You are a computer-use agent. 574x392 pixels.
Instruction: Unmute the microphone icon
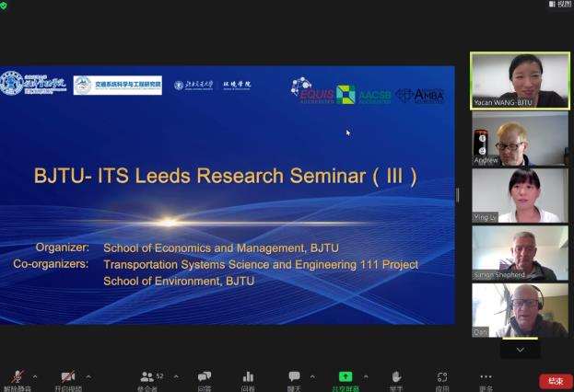click(x=17, y=377)
